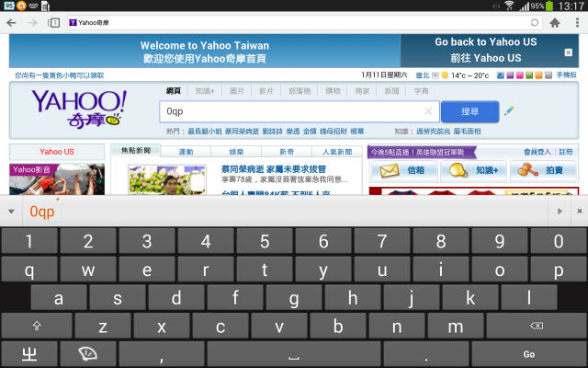588x368 pixels.
Task: Click the 知識+ lightbulb icon
Action: [458, 170]
